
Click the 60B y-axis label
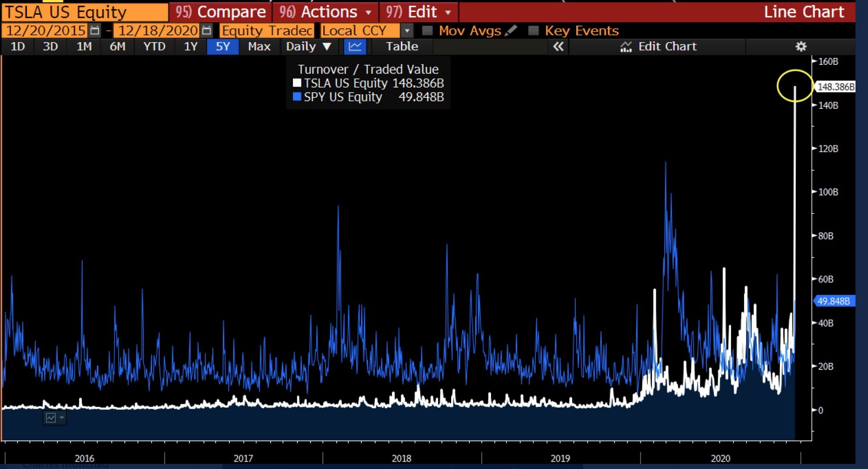[x=826, y=279]
